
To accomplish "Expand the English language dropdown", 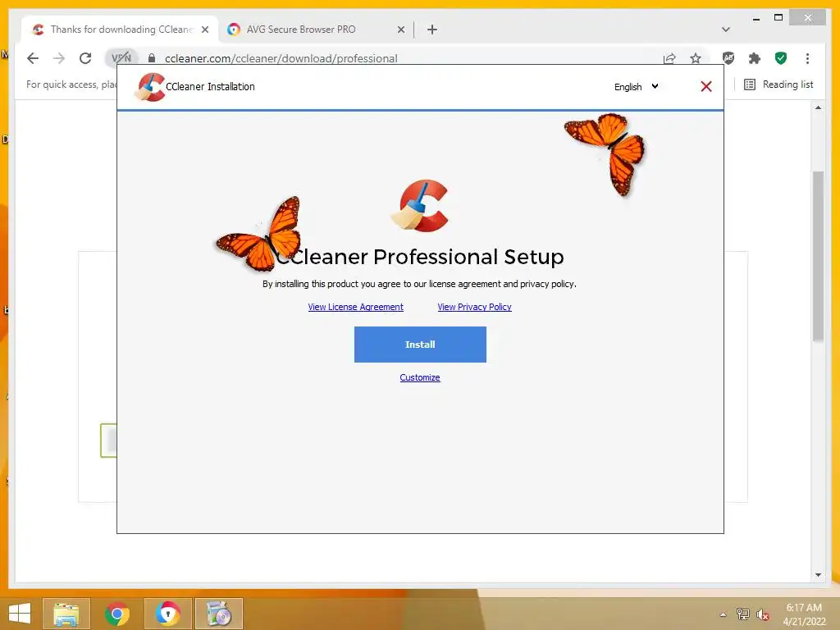I will tap(636, 87).
